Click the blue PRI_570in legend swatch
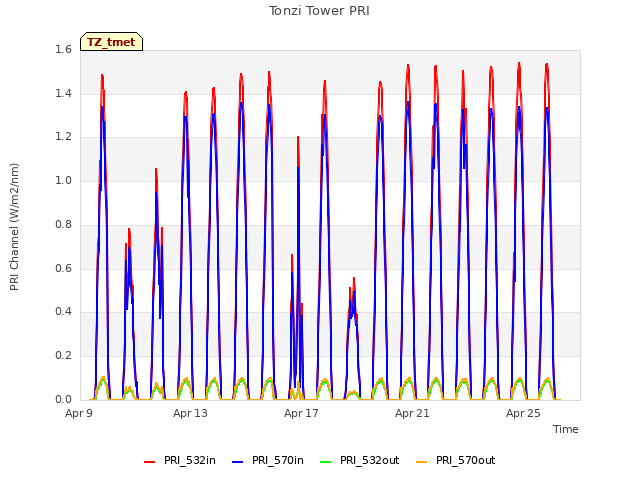640x480 pixels. 238,462
